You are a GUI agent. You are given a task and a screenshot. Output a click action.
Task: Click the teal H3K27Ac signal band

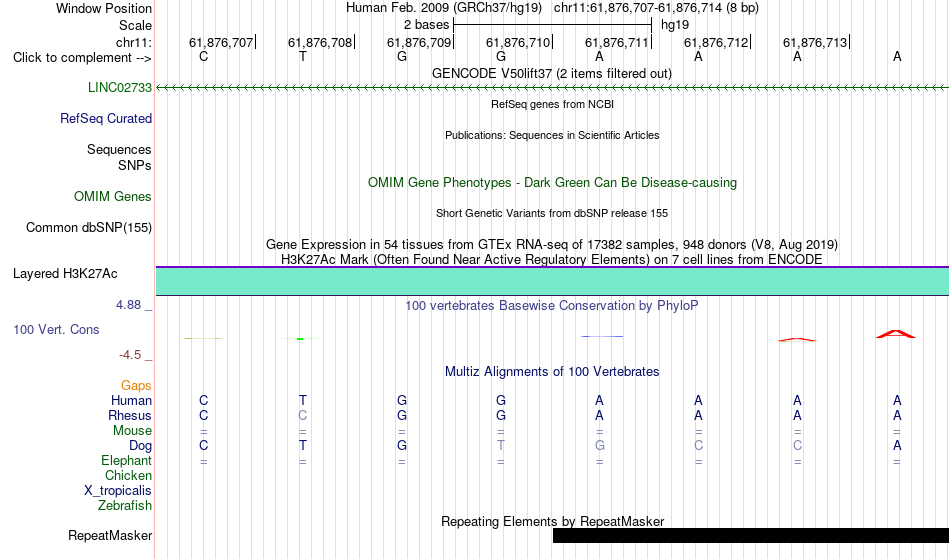pos(553,282)
